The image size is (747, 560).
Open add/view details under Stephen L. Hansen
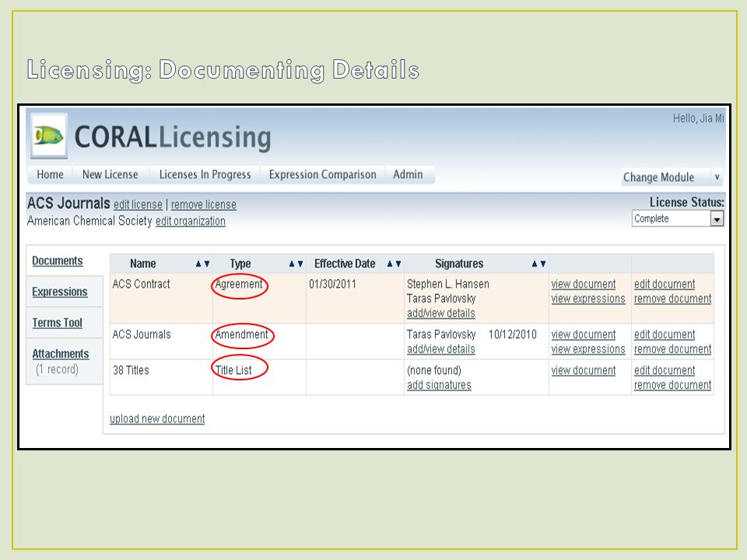(x=440, y=313)
